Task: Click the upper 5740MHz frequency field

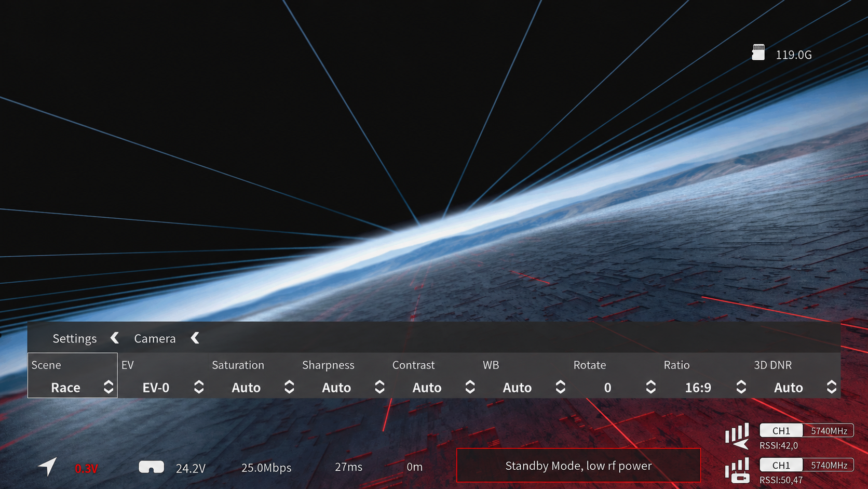Action: 829,430
